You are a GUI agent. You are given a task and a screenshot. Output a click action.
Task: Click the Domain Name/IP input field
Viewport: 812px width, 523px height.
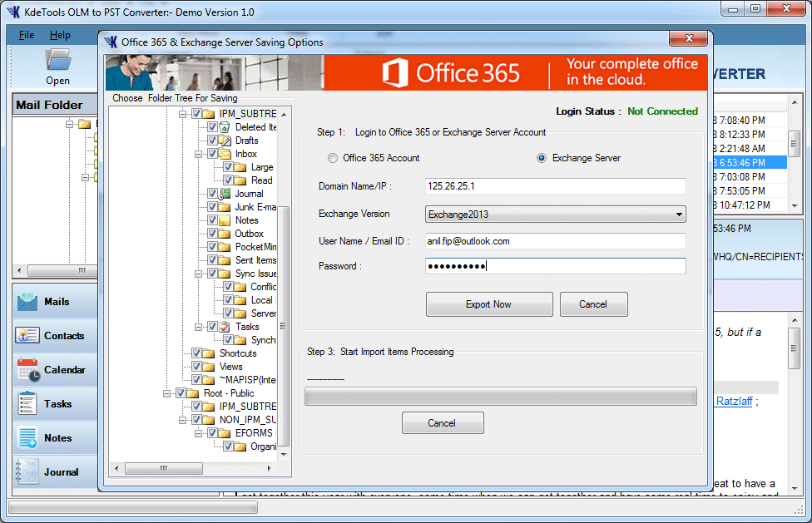coord(555,186)
